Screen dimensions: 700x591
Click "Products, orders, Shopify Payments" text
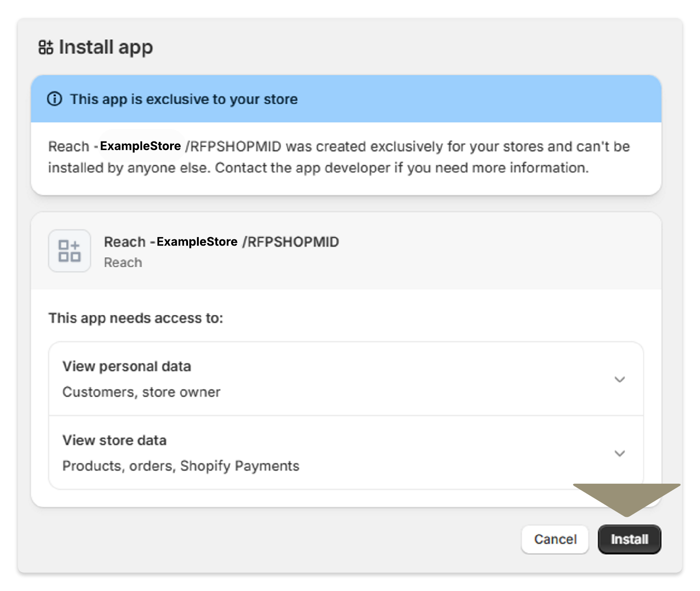click(181, 466)
